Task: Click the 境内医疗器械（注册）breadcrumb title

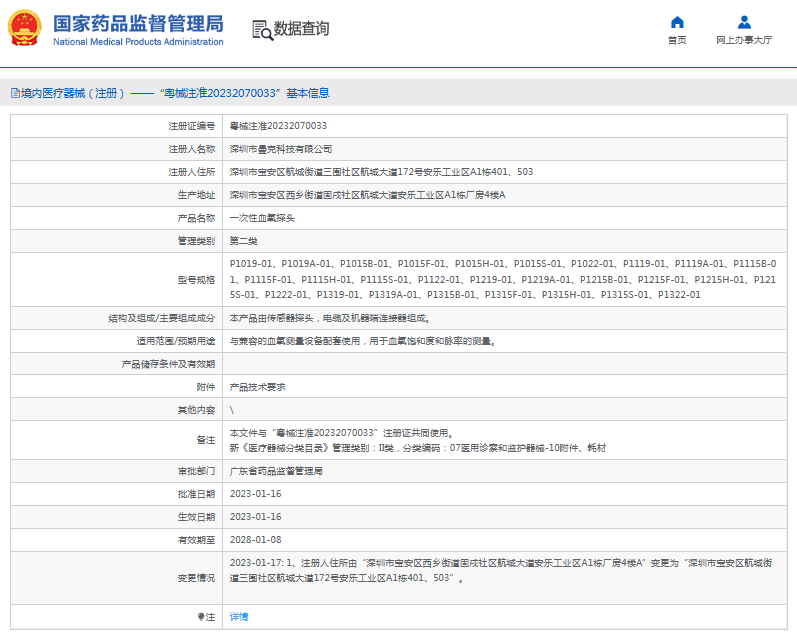Action: coord(72,93)
